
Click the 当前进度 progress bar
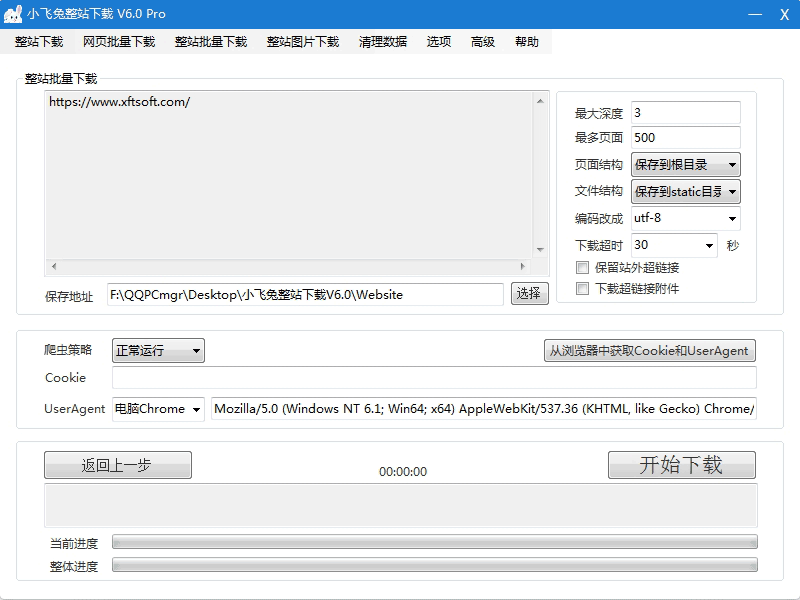click(434, 542)
